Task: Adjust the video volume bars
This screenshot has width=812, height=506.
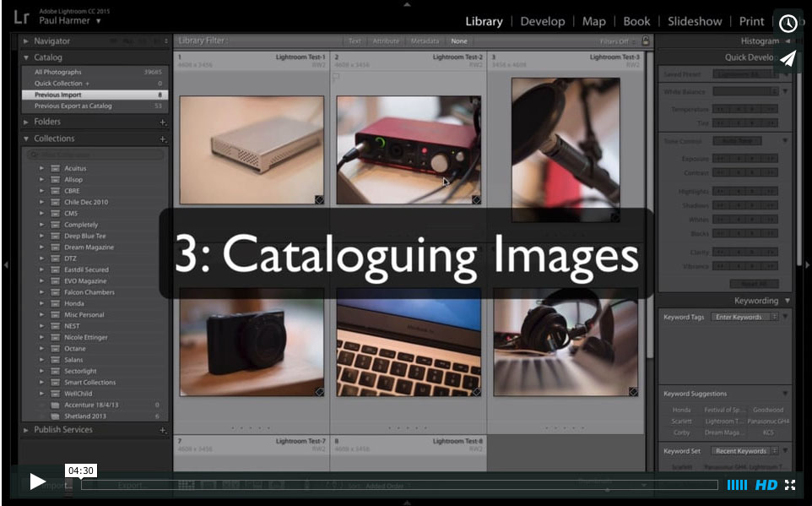Action: click(737, 485)
